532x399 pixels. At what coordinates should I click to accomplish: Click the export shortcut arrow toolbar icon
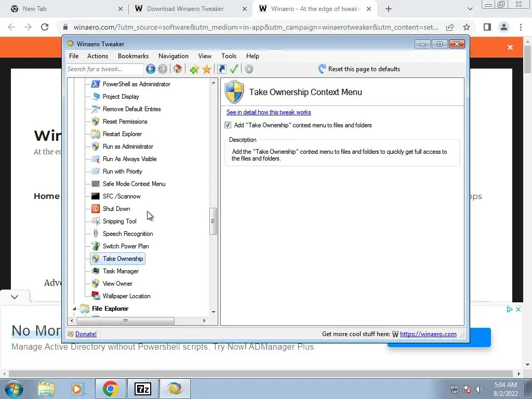(222, 69)
